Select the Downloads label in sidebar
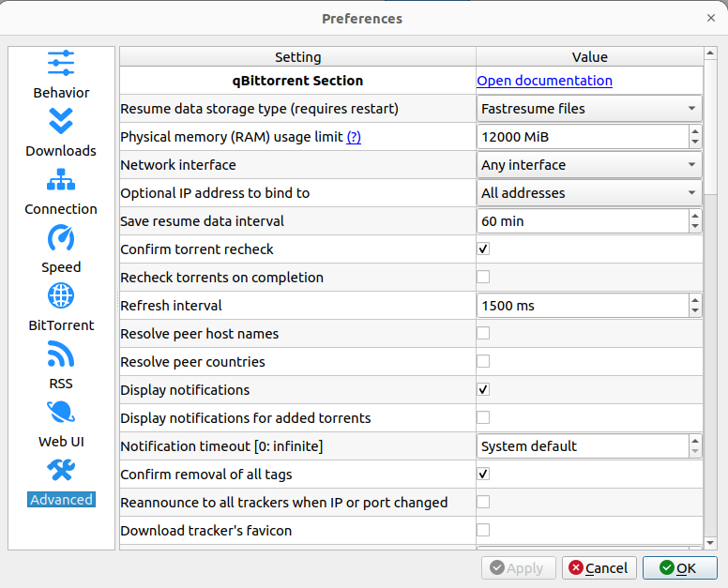Screen dimensions: 728x588 tap(61, 151)
